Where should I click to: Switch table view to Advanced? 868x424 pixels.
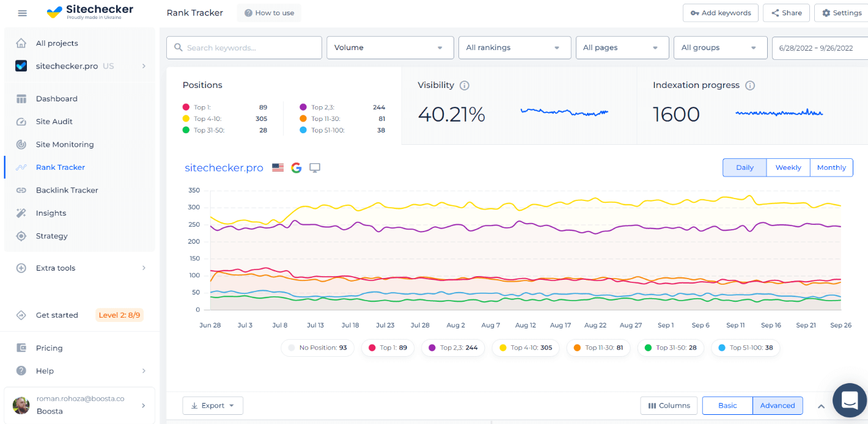[x=778, y=406]
